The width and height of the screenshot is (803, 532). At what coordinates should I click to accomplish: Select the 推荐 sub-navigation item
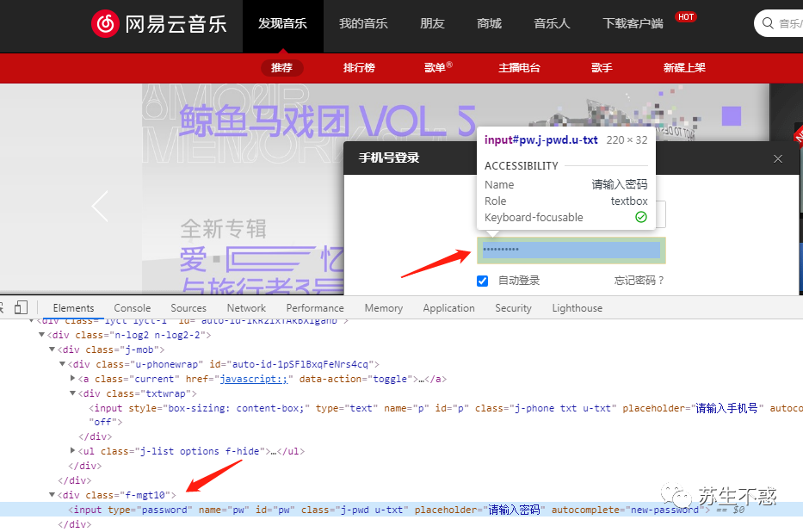(x=281, y=68)
